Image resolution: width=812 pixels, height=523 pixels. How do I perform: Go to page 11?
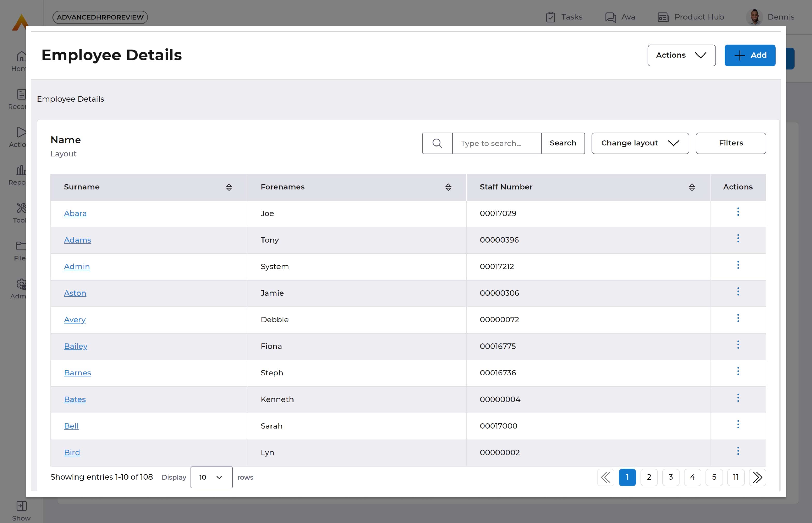[736, 478]
